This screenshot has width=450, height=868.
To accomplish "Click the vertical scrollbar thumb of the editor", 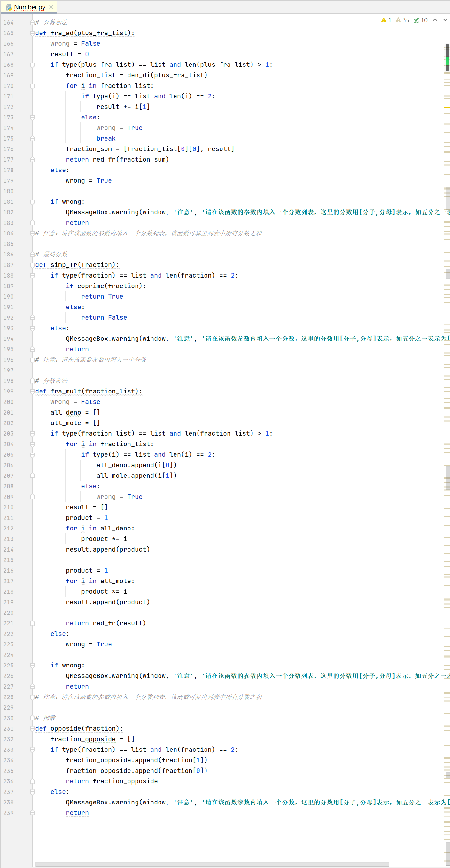I will tap(447, 57).
